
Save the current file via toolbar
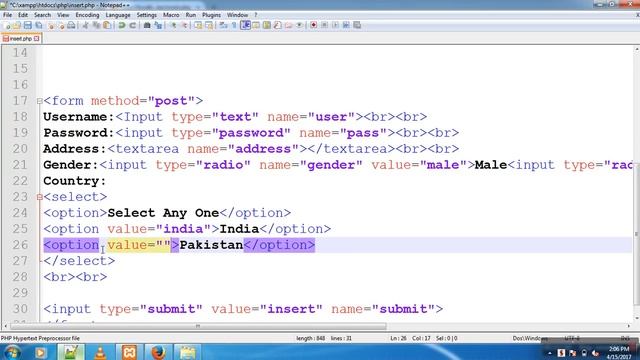[x=28, y=25]
